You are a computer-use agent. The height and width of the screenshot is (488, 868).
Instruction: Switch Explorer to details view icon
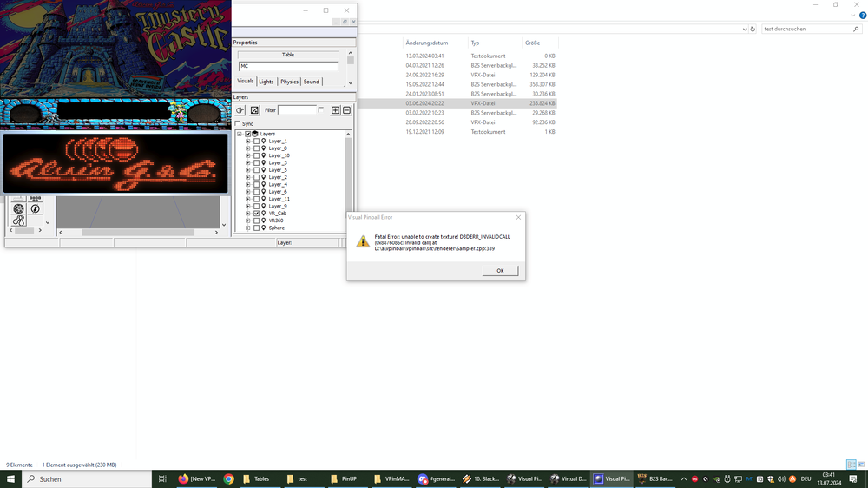click(x=852, y=465)
